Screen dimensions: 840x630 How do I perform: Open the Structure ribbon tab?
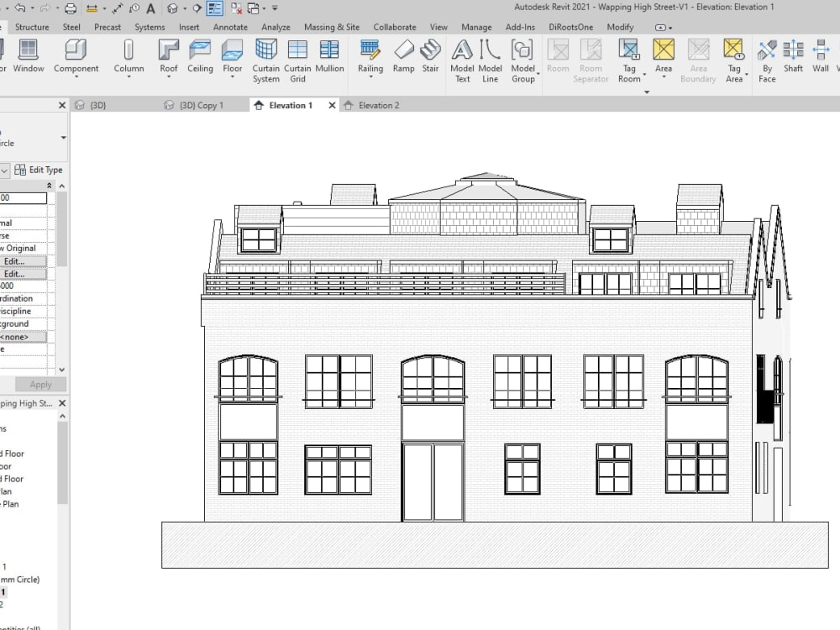click(32, 27)
